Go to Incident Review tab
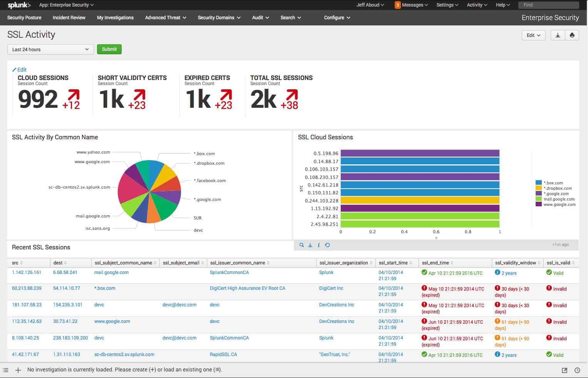 [x=69, y=18]
